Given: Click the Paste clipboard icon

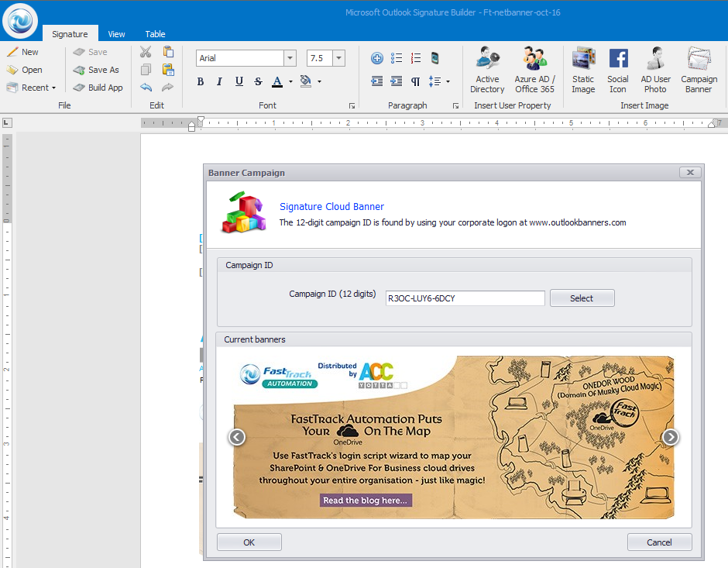Looking at the screenshot, I should [x=168, y=52].
